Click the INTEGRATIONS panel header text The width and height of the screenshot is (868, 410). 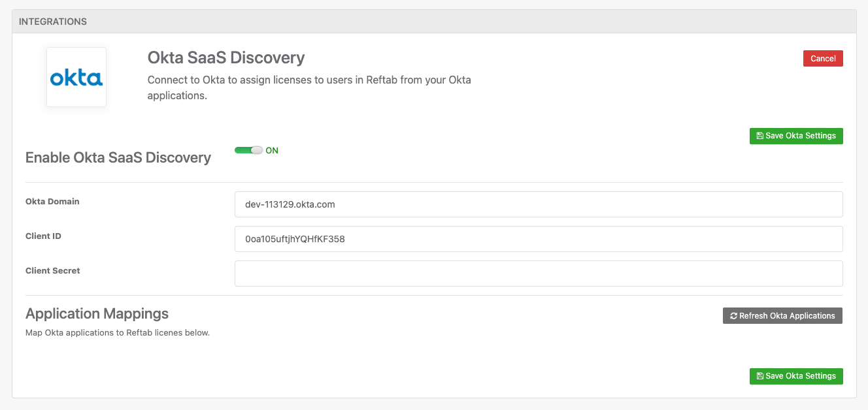(x=53, y=22)
